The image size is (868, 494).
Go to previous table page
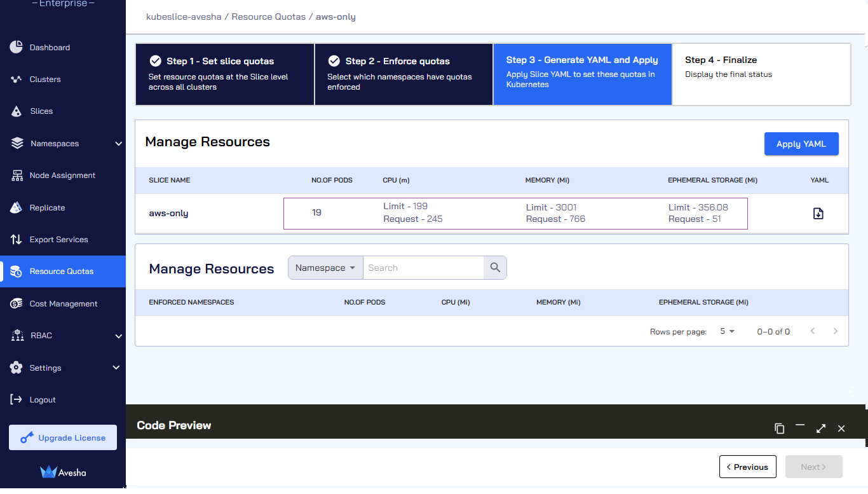pyautogui.click(x=813, y=331)
